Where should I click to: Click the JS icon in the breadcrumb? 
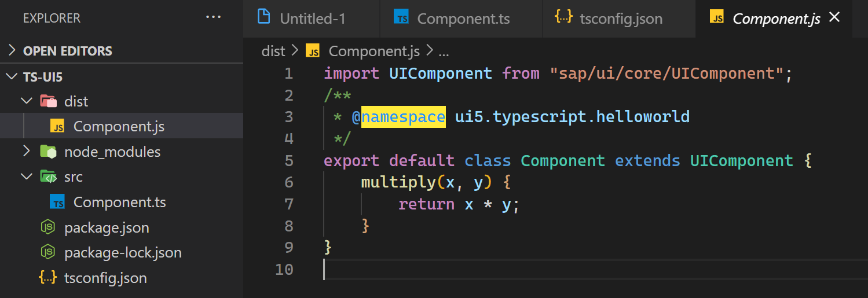(313, 51)
